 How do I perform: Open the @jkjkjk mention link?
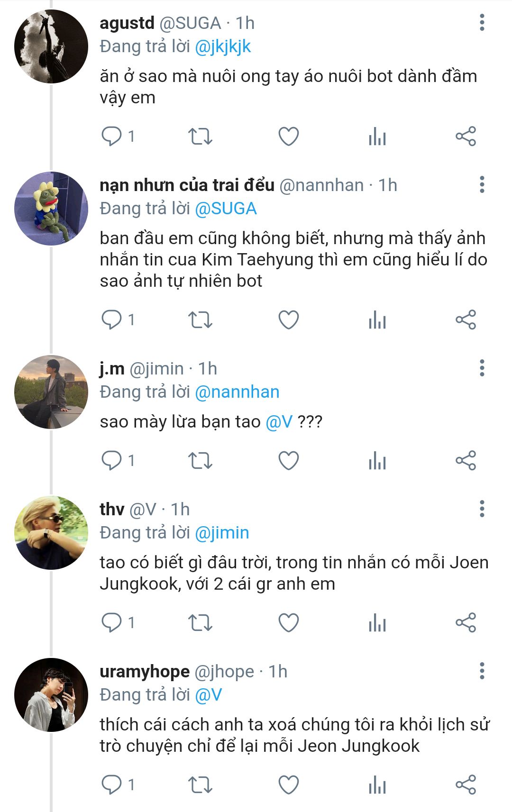223,46
